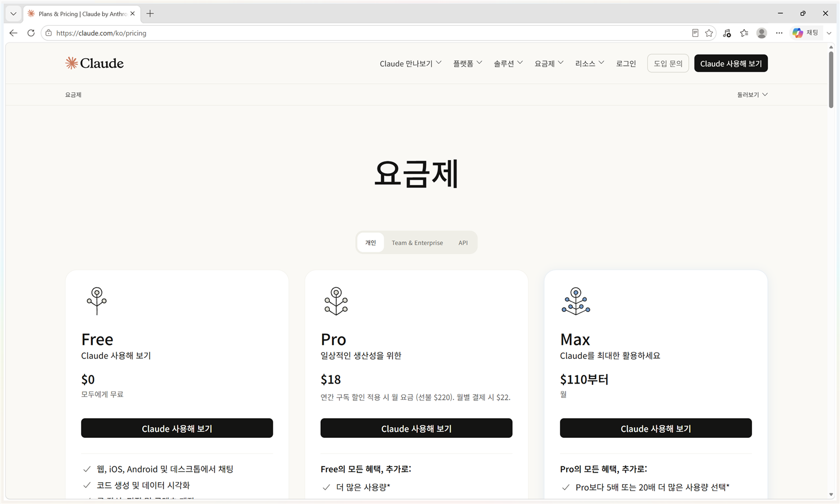This screenshot has width=840, height=504.
Task: Expand the 플랫폼 menu
Action: pyautogui.click(x=468, y=63)
